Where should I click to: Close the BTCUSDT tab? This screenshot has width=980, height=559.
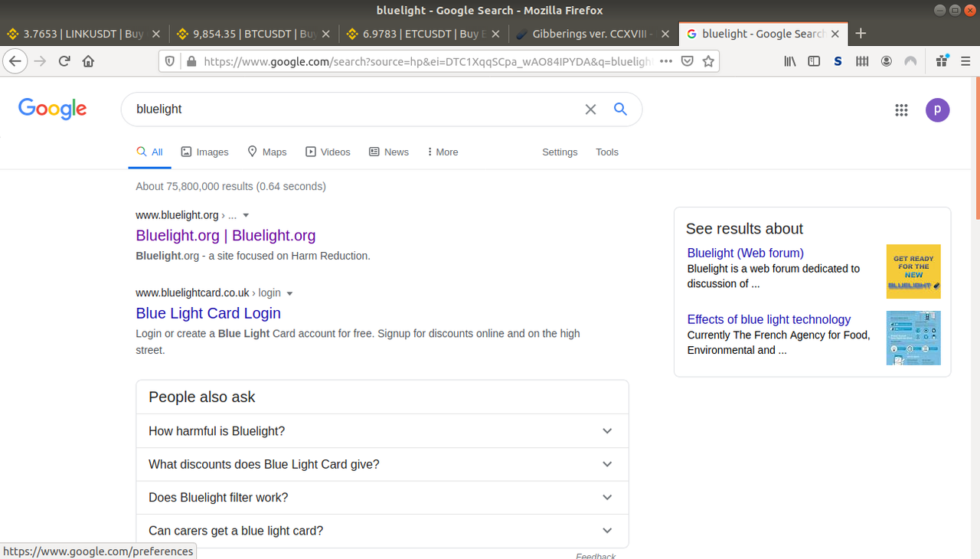[x=326, y=34]
